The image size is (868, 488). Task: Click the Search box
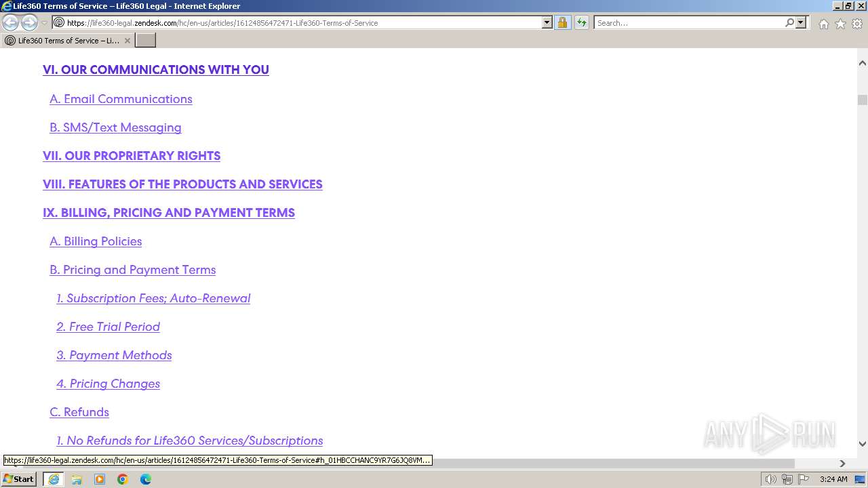(x=689, y=22)
